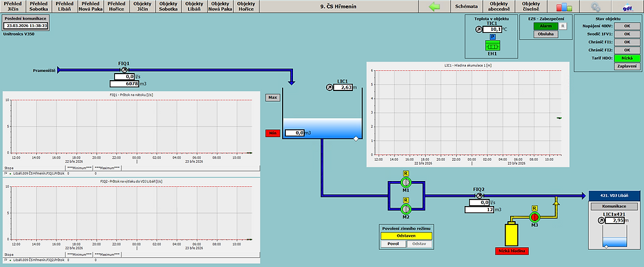Open the Schémata menu item
This screenshot has width=644, height=267.
point(467,7)
